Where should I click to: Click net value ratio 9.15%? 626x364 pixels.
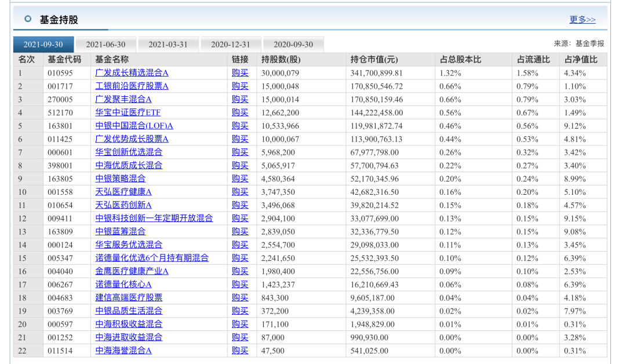point(575,219)
